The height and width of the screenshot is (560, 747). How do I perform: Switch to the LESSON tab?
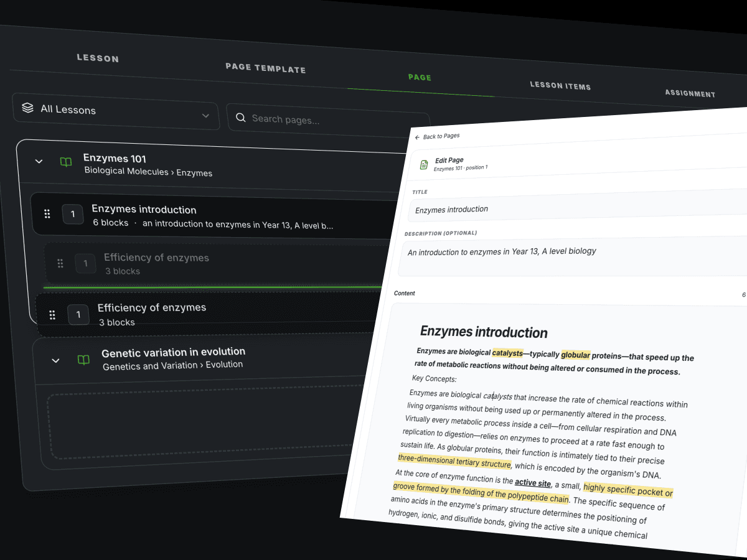coord(98,58)
